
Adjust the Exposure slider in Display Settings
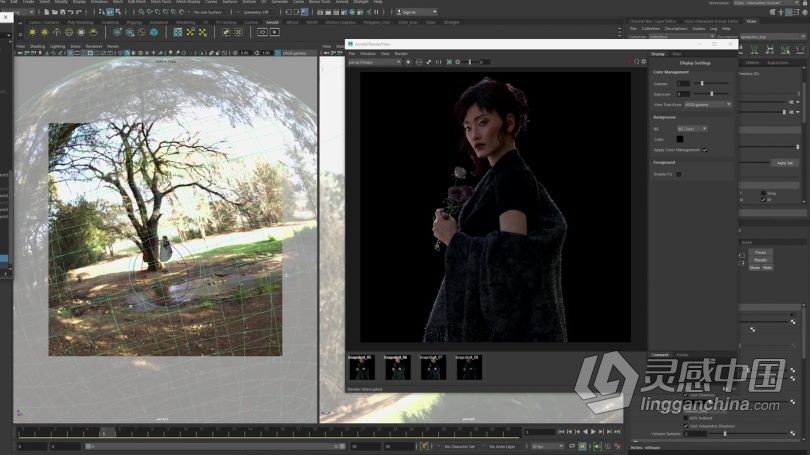click(711, 94)
